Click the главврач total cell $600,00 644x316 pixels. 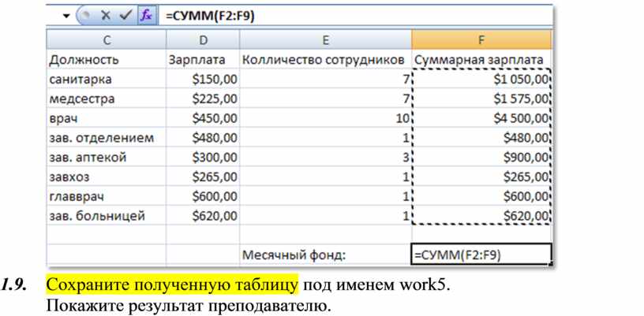click(x=481, y=196)
